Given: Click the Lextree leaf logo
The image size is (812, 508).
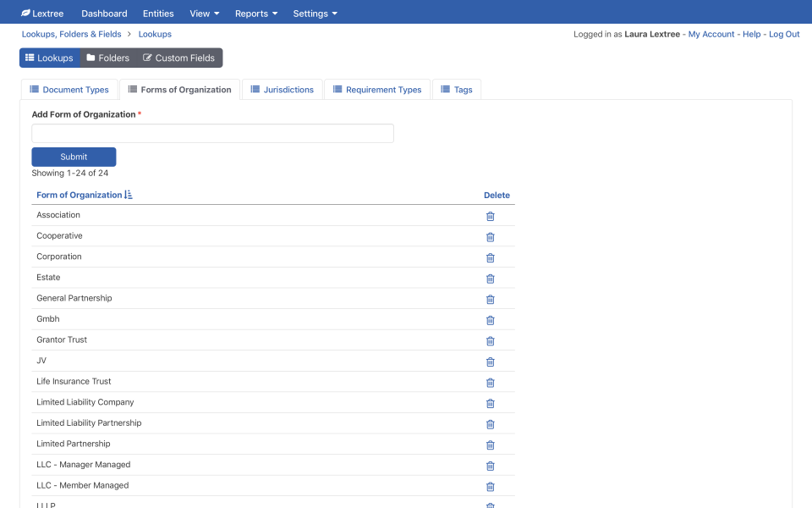Looking at the screenshot, I should click(24, 12).
